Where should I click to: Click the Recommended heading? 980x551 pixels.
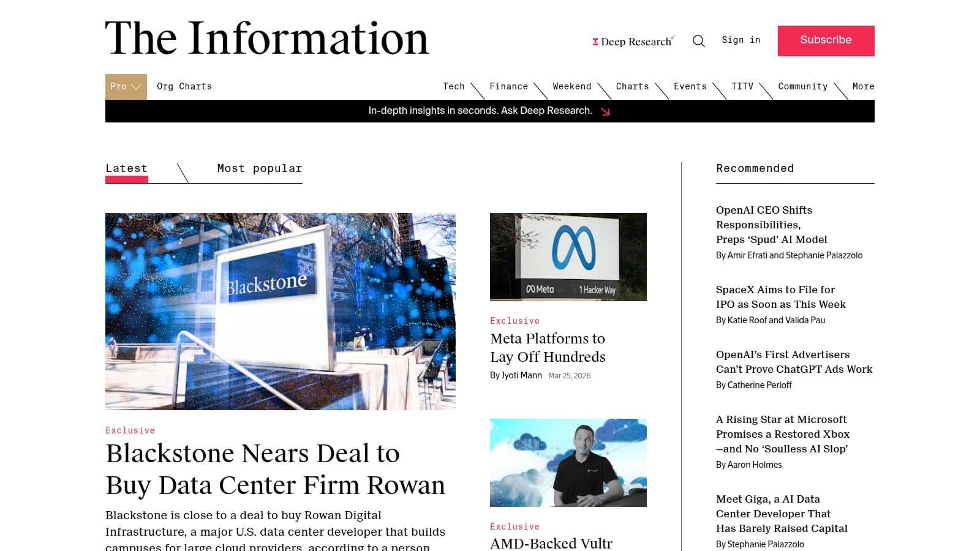[755, 168]
